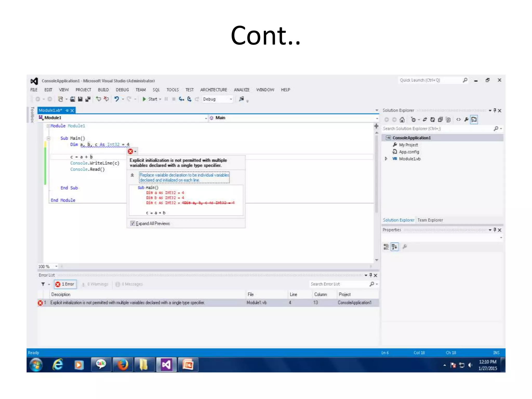The image size is (532, 399).
Task: Toggle the 0 Warnings filter
Action: click(95, 284)
